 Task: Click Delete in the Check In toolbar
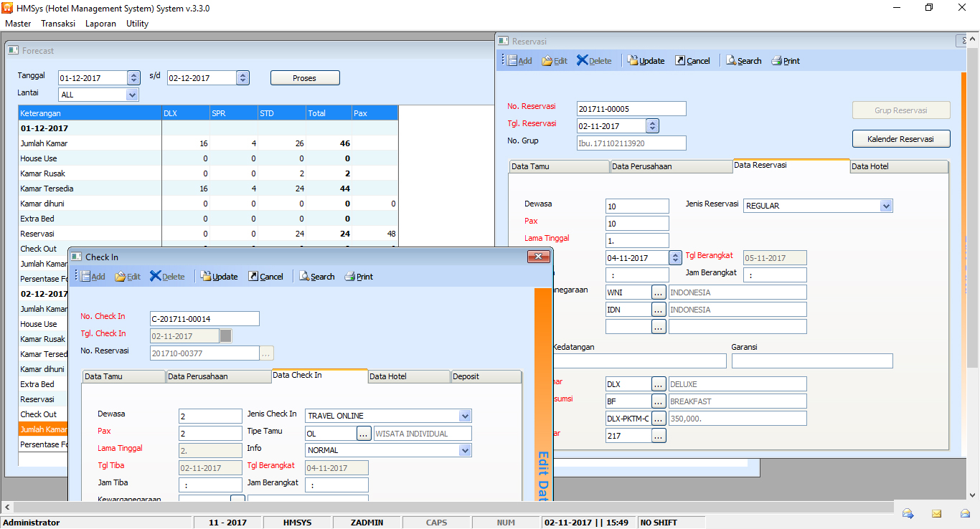(x=167, y=277)
